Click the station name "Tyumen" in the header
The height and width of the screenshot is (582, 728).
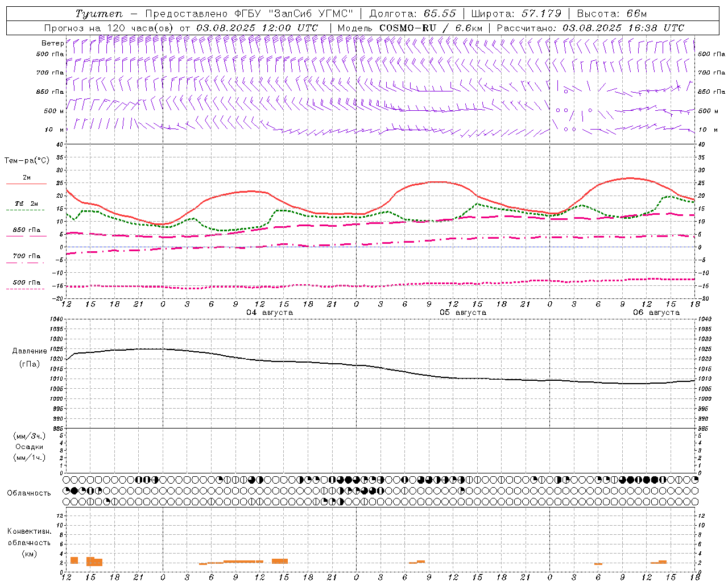click(98, 14)
